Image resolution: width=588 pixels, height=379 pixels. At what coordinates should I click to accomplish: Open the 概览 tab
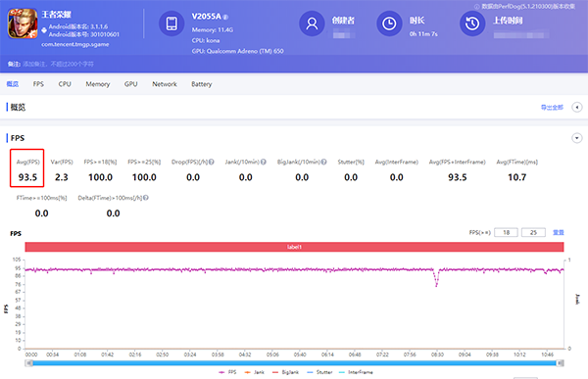[13, 84]
